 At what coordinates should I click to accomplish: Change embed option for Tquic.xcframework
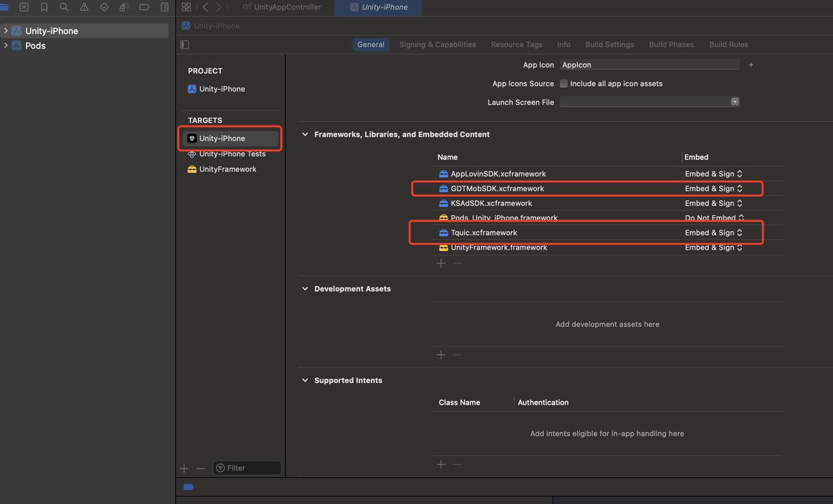pos(713,233)
